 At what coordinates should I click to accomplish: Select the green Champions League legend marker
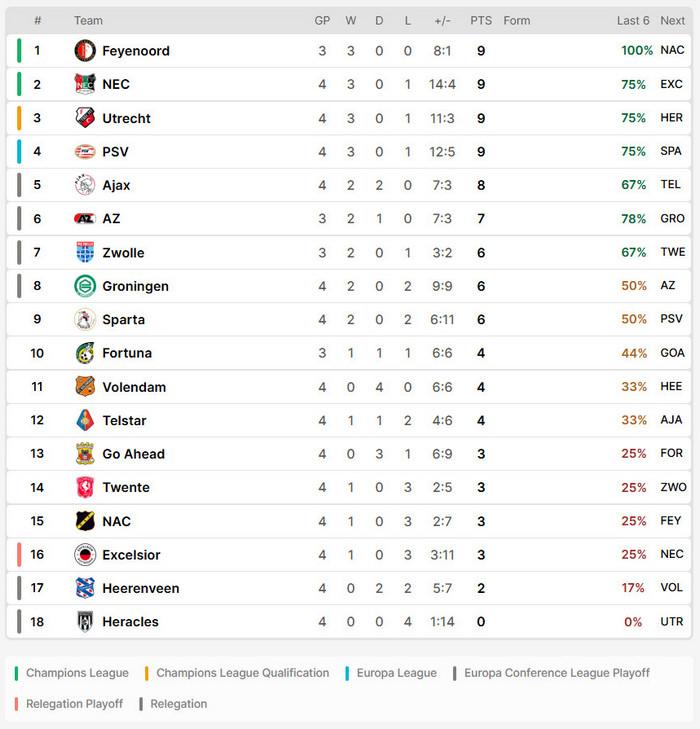pyautogui.click(x=16, y=673)
